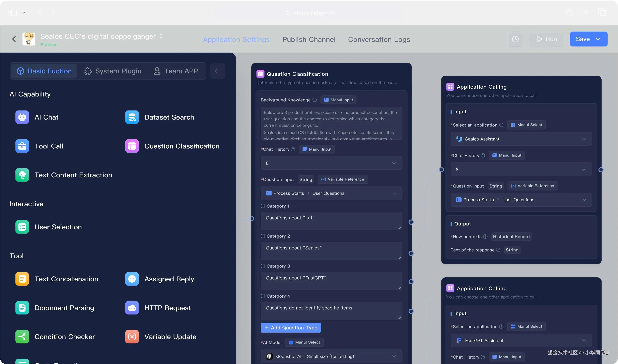Screen dimensions: 618x364
Task: Open the version history clock icon
Action: point(515,39)
